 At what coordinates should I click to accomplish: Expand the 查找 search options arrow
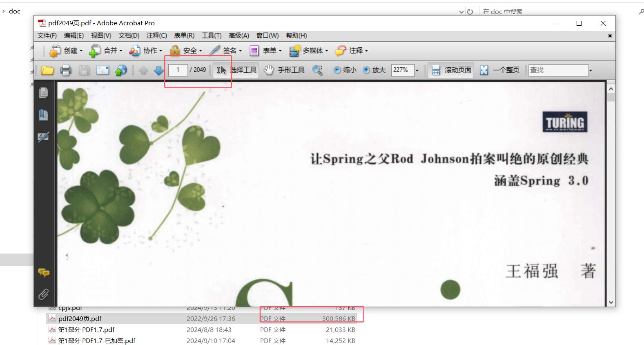click(x=591, y=71)
